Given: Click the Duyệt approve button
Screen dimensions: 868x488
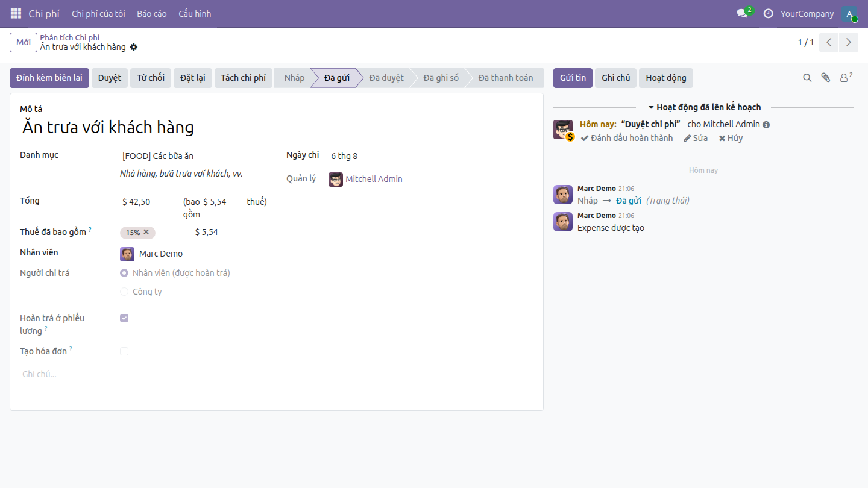Looking at the screenshot, I should (x=110, y=78).
